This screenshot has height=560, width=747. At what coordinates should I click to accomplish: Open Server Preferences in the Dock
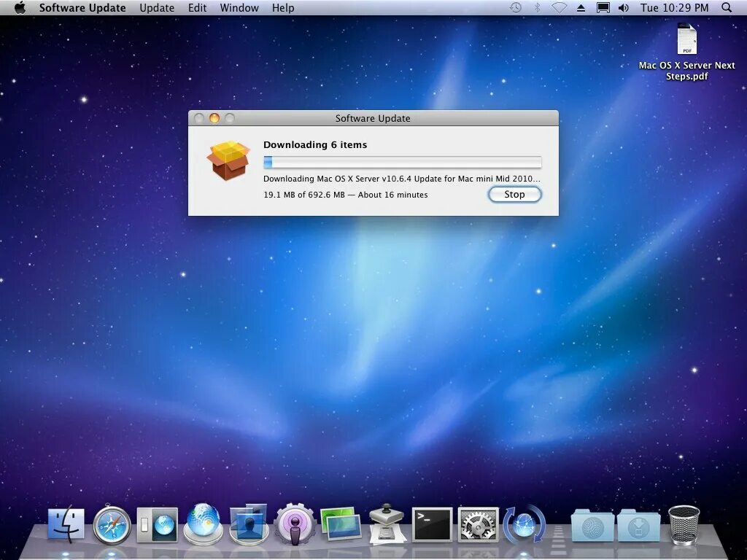coord(158,525)
